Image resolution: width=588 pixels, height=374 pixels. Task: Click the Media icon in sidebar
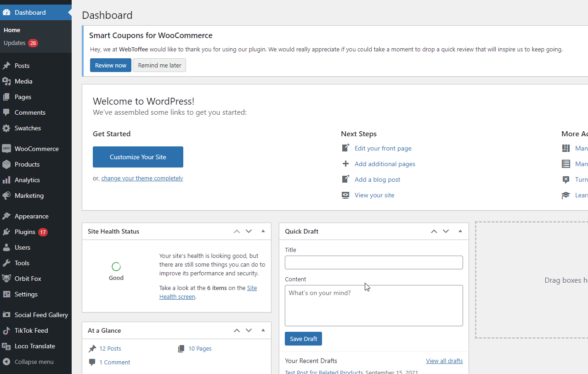[x=6, y=81]
